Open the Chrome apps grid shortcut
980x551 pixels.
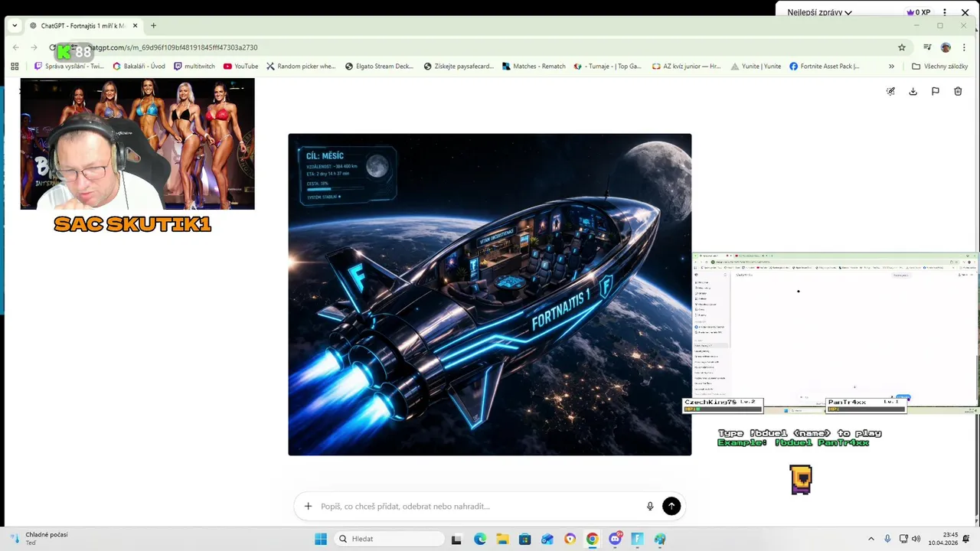point(15,67)
